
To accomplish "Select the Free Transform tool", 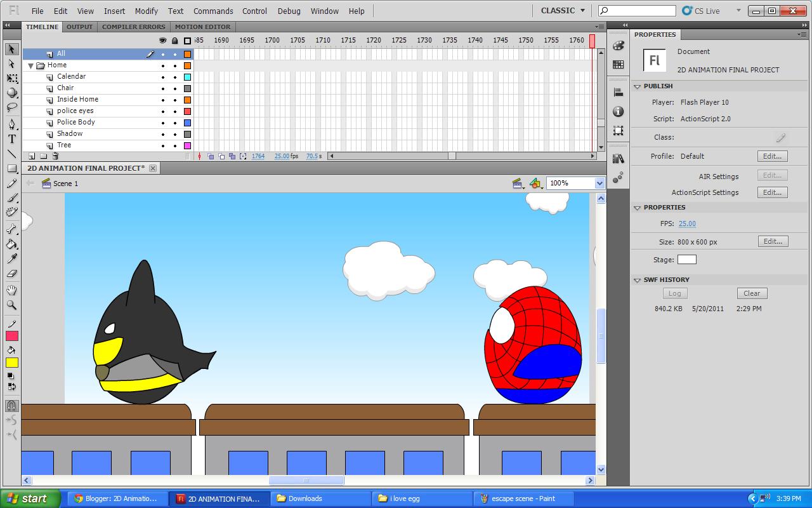I will point(11,78).
